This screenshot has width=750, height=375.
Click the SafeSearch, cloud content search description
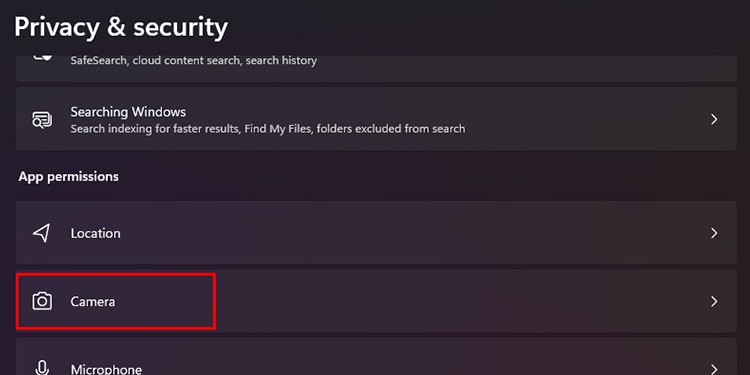click(x=194, y=61)
